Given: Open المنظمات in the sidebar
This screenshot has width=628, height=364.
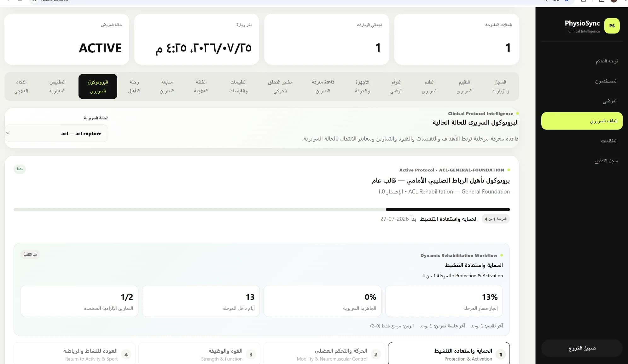Looking at the screenshot, I should pos(582,141).
